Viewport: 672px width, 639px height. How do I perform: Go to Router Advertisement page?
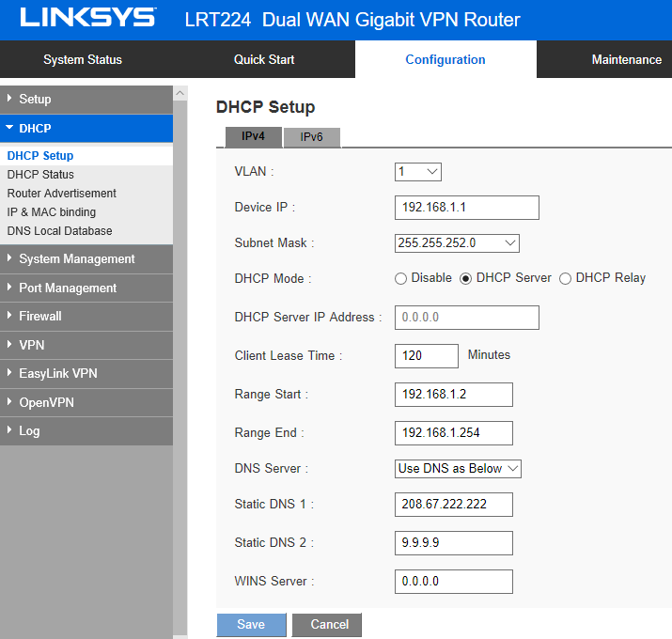click(x=62, y=194)
